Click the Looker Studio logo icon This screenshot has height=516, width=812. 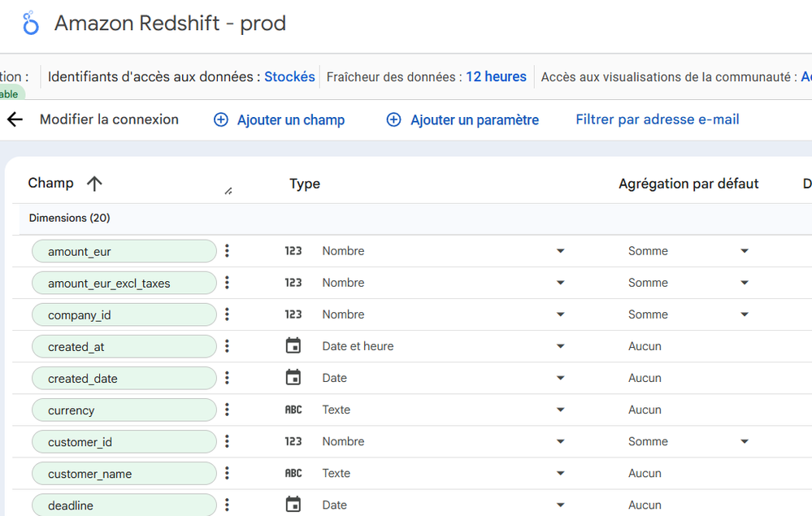31,24
